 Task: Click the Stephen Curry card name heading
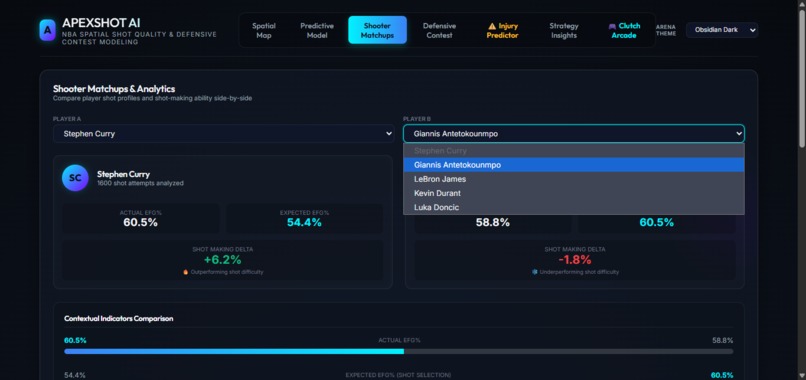[123, 174]
